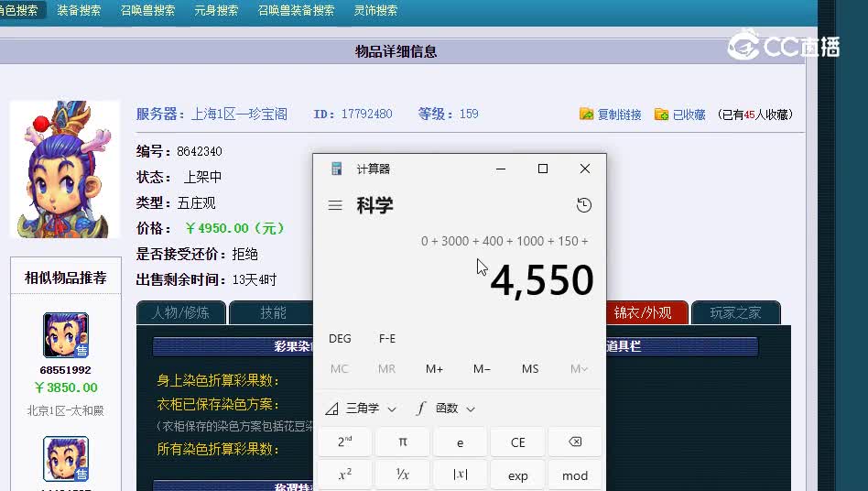
Task: Open the 装备搜索 tab
Action: [79, 10]
